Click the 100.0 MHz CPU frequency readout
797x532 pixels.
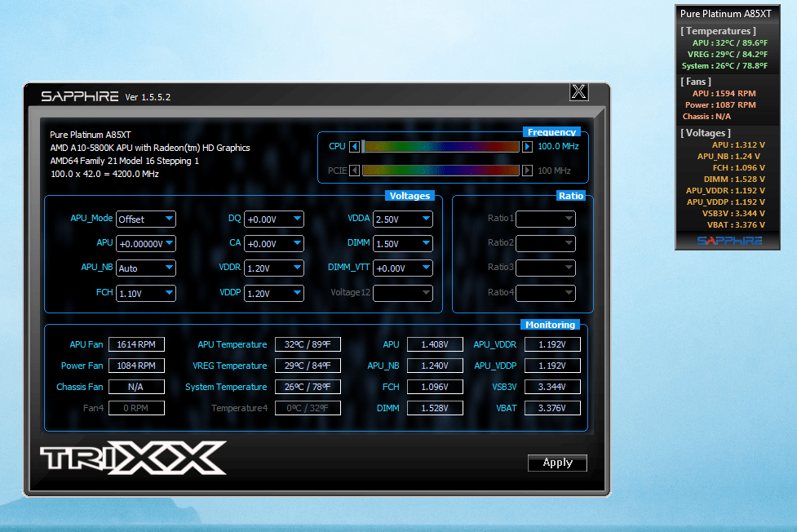tap(558, 147)
